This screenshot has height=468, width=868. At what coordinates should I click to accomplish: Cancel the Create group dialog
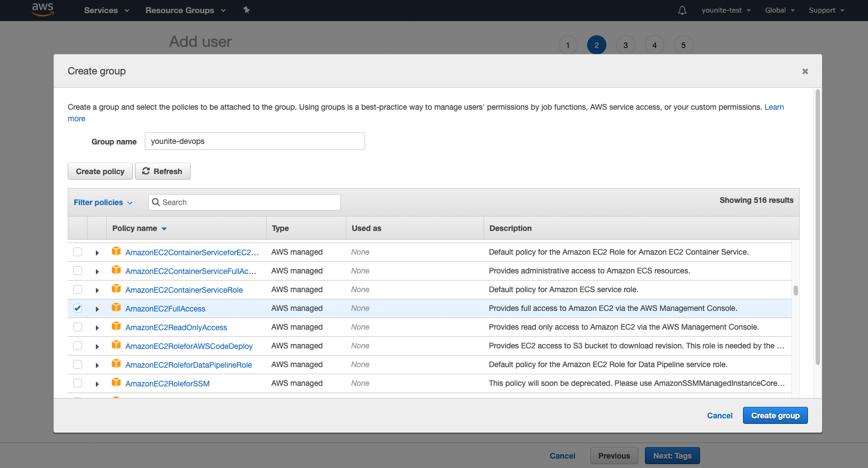[x=720, y=416]
